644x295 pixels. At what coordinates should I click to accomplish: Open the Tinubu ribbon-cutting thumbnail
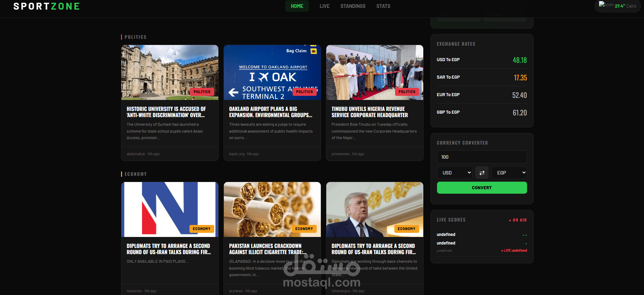375,72
